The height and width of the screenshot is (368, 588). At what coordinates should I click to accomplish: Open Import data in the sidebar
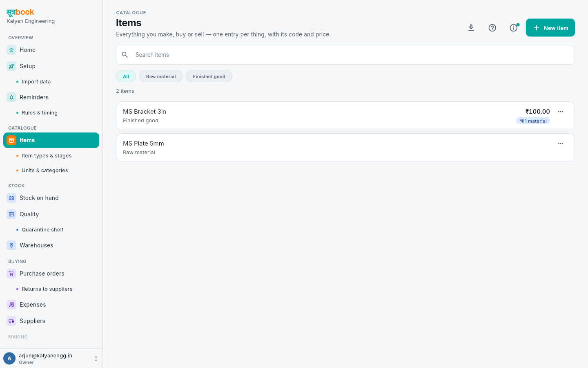click(36, 82)
